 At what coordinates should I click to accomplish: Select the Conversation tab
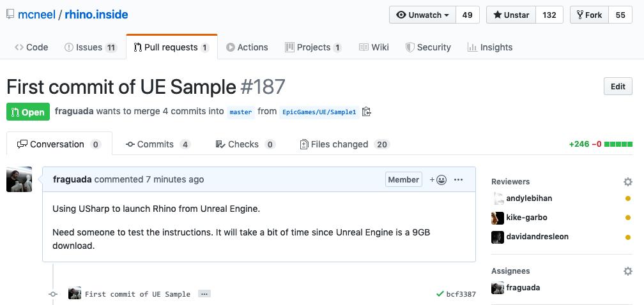[59, 144]
